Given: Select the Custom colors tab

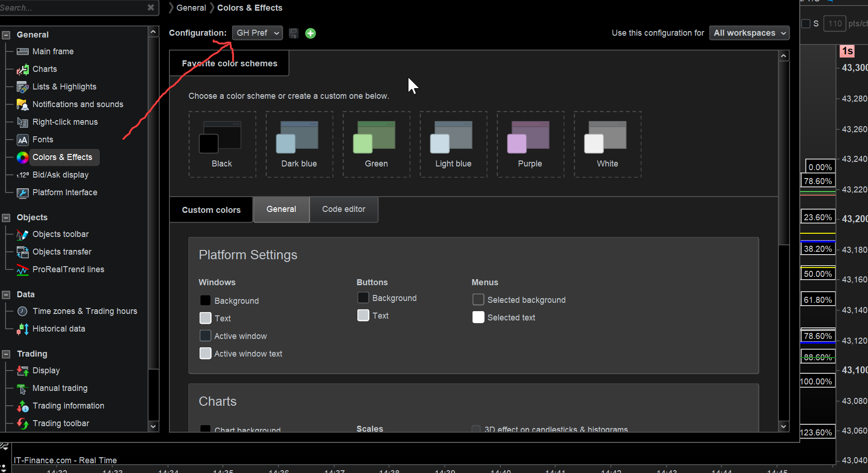Looking at the screenshot, I should pos(211,210).
